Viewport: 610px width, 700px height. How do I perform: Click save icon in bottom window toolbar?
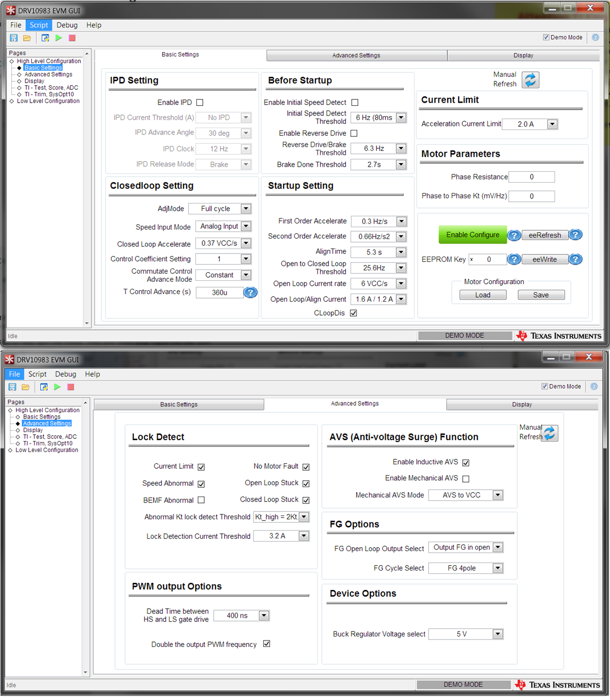tap(12, 387)
